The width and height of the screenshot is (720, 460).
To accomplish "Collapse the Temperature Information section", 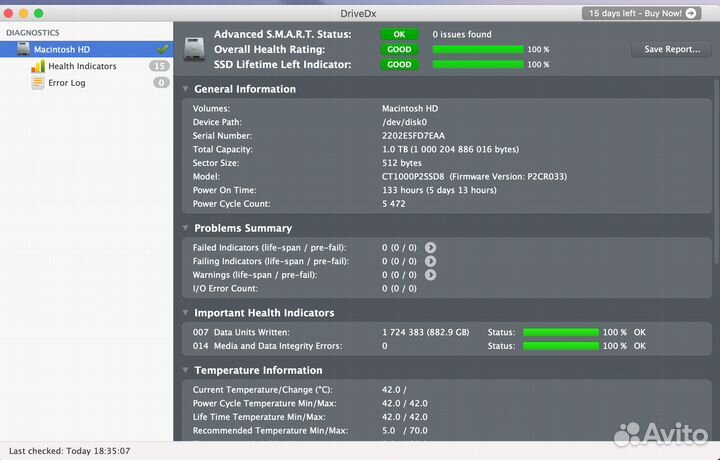I will [x=186, y=370].
